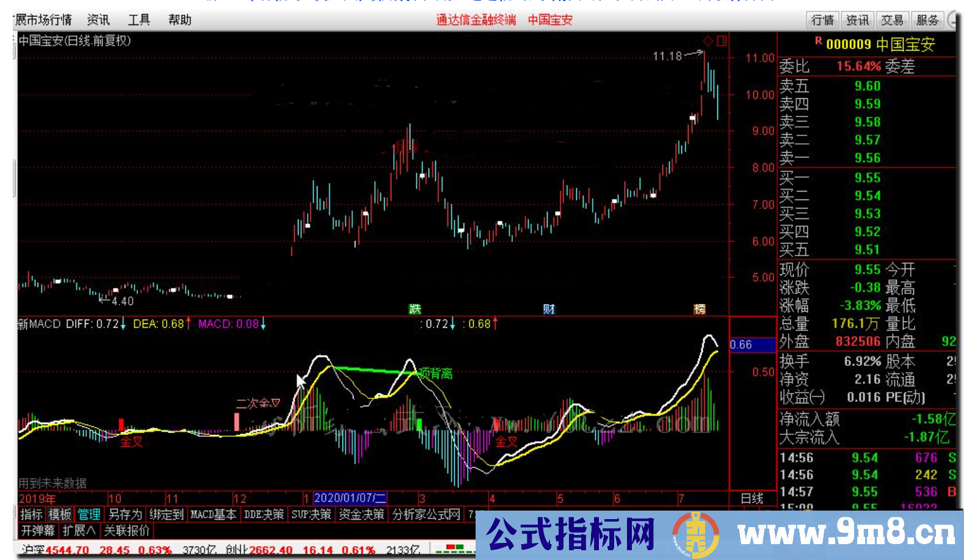Click the 交易 button at top right

(x=892, y=20)
